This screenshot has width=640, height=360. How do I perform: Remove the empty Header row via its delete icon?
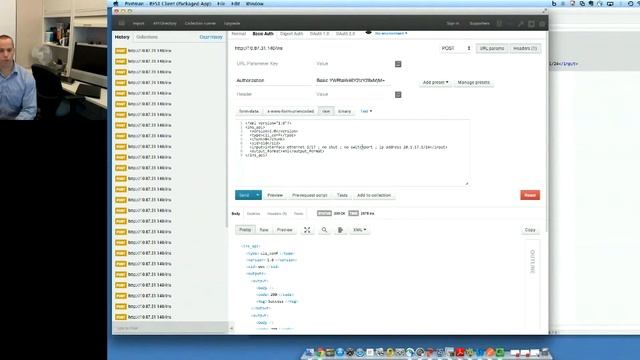pos(398,95)
